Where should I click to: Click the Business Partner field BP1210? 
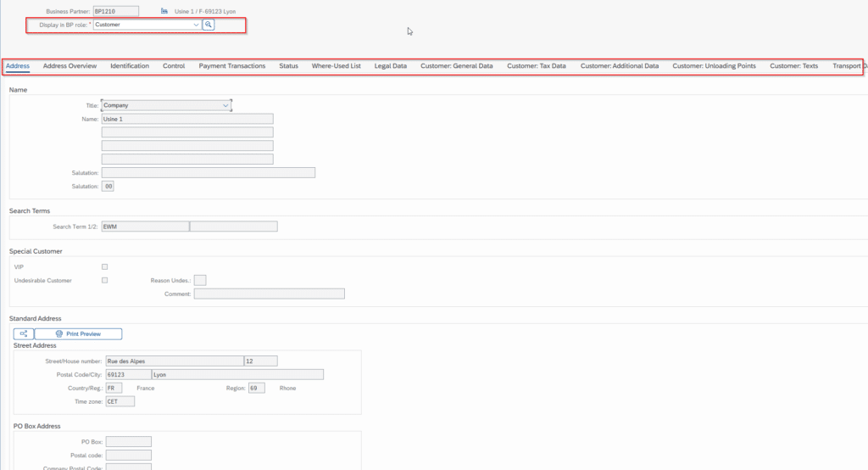click(116, 11)
